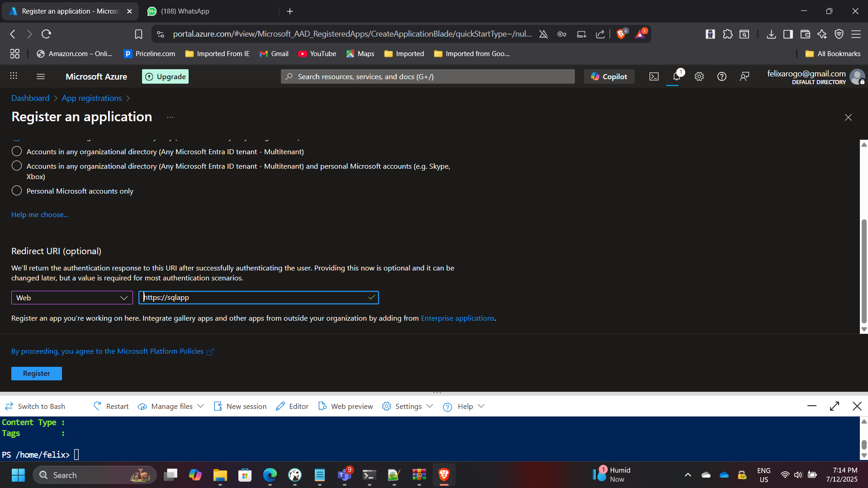Select Multitenant accounts option
This screenshot has width=868, height=488.
click(x=16, y=151)
